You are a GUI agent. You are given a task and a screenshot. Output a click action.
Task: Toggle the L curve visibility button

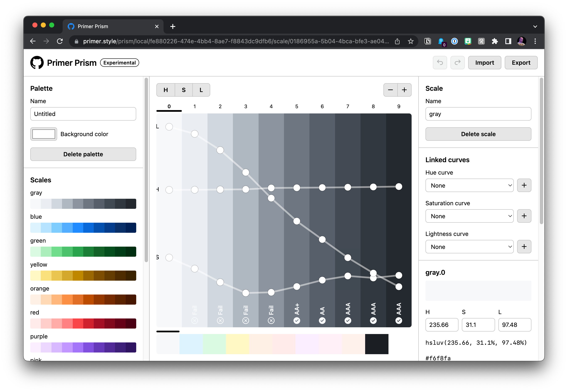(201, 90)
